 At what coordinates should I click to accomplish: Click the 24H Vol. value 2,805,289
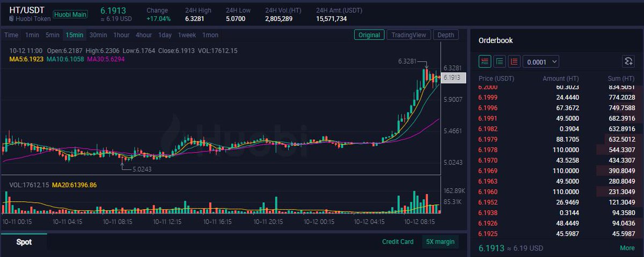pos(279,19)
